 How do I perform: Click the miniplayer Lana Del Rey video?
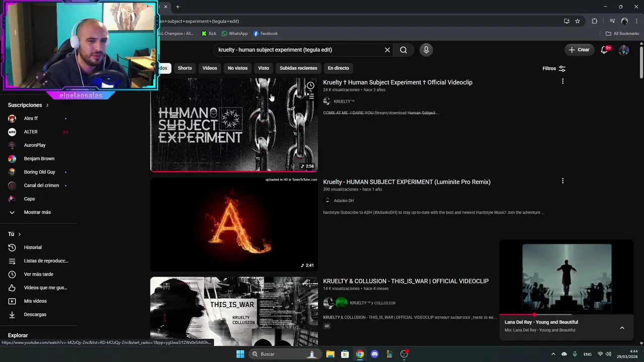(x=567, y=278)
